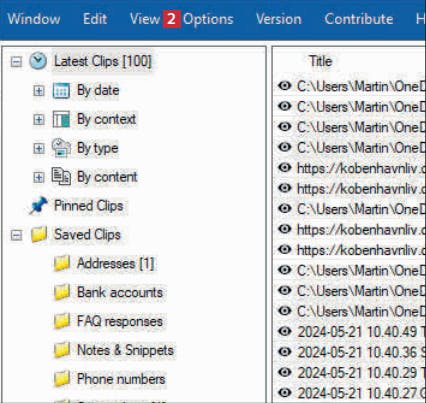Viewport: 426px width, 403px height.
Task: Click the Saved Clips folder icon
Action: (39, 235)
